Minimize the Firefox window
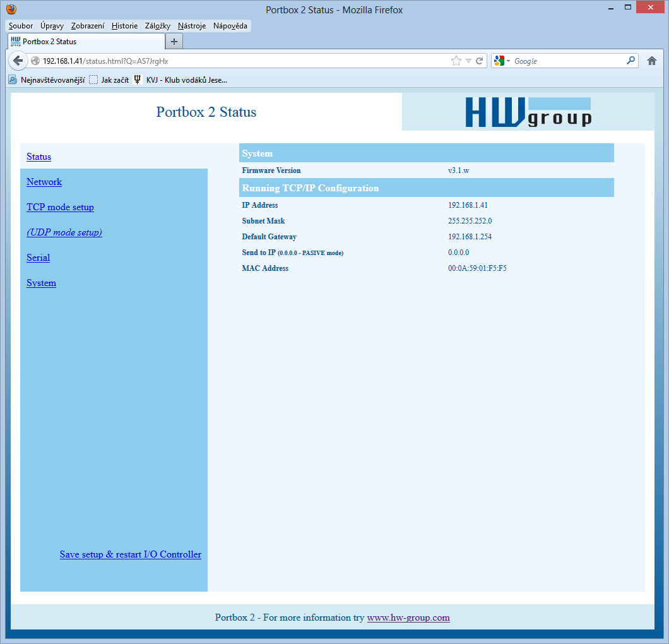This screenshot has width=669, height=644. (611, 8)
